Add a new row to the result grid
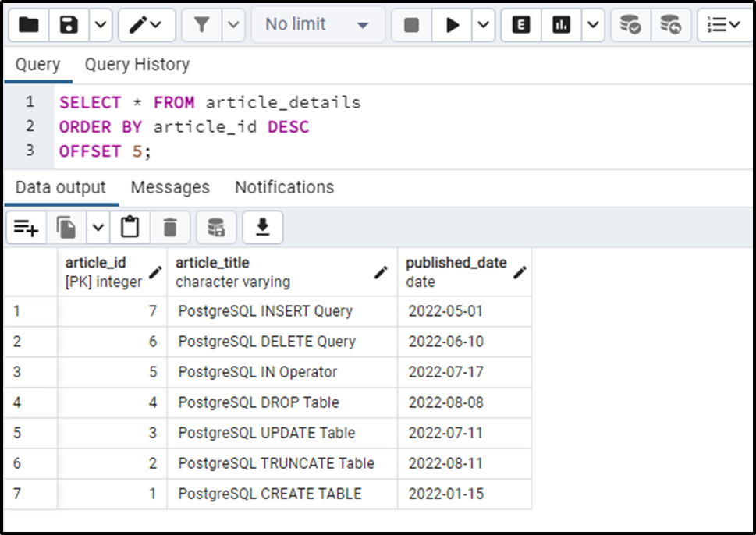 coord(26,227)
